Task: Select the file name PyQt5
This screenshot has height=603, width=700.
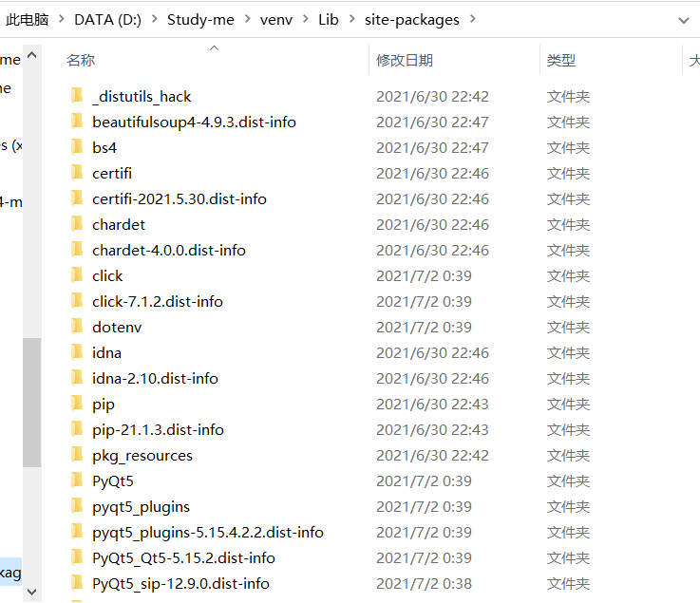Action: tap(113, 481)
